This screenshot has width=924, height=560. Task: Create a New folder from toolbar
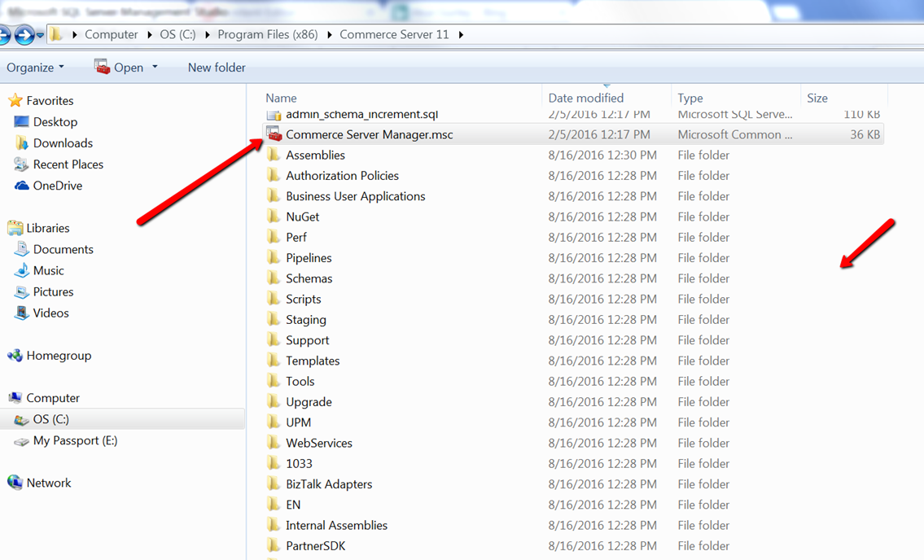point(217,68)
